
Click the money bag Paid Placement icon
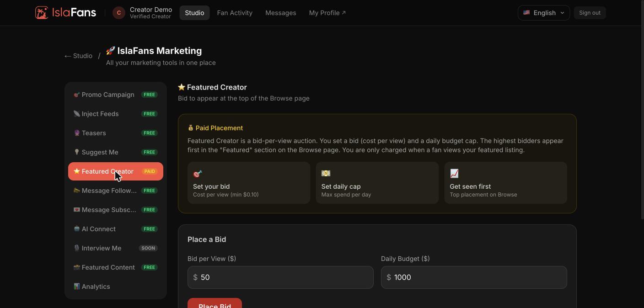click(191, 128)
